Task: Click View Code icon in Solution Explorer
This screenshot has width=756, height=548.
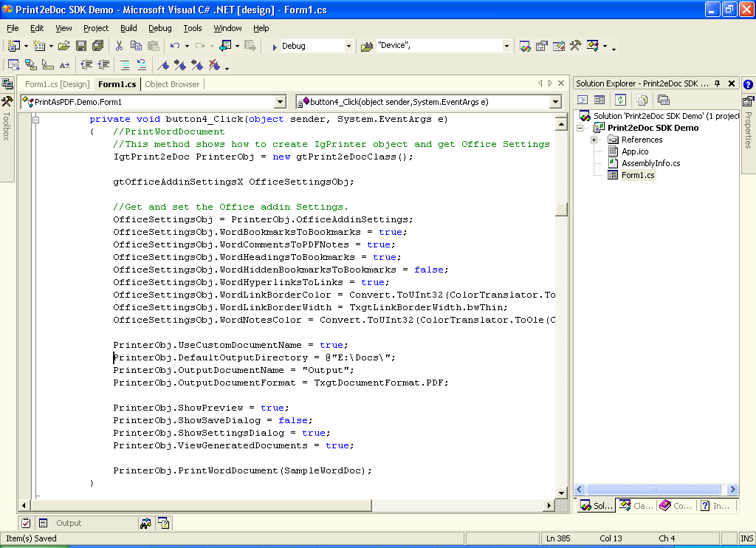Action: point(583,100)
